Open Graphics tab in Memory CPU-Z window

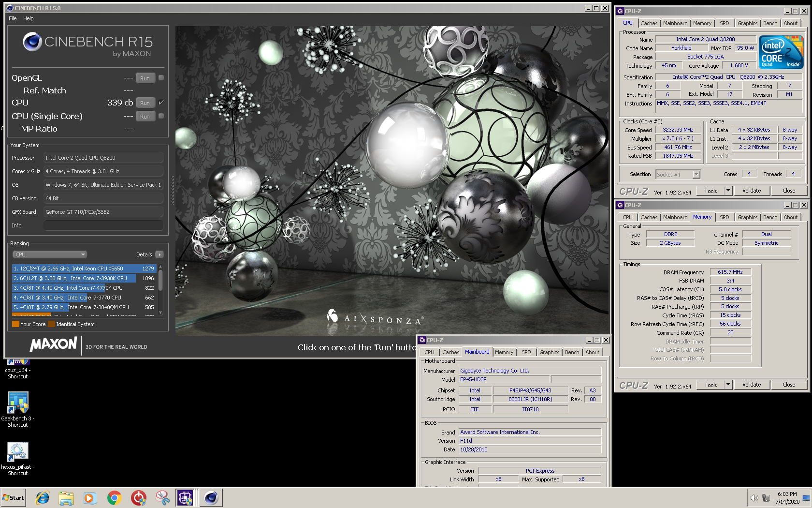[x=747, y=217]
